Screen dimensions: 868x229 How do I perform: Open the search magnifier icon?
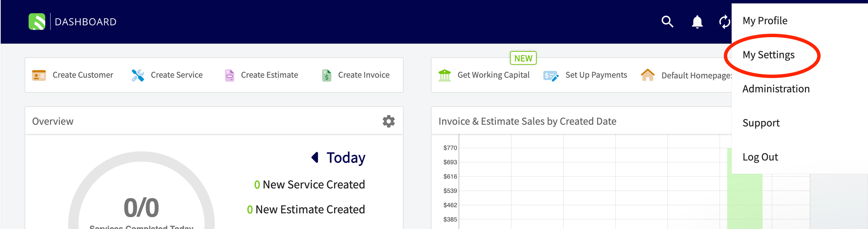click(x=667, y=21)
